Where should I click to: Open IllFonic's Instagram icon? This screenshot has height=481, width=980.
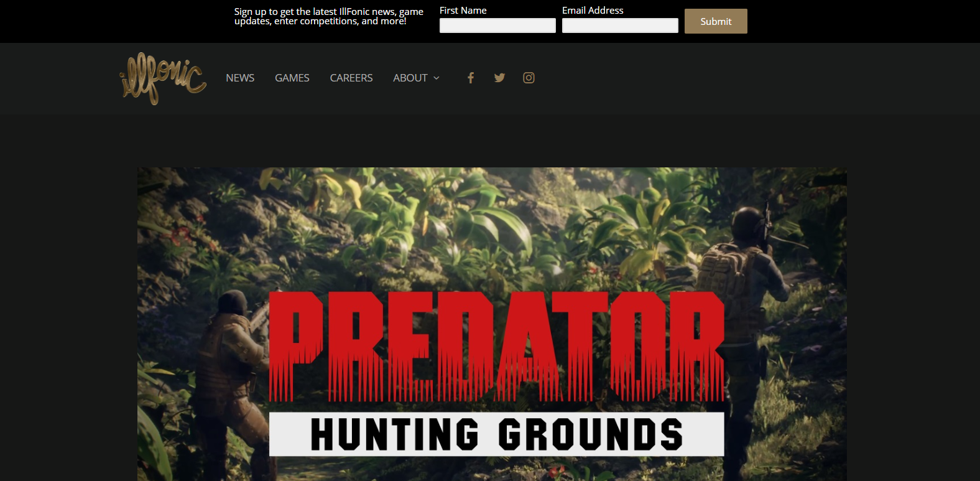(x=529, y=78)
